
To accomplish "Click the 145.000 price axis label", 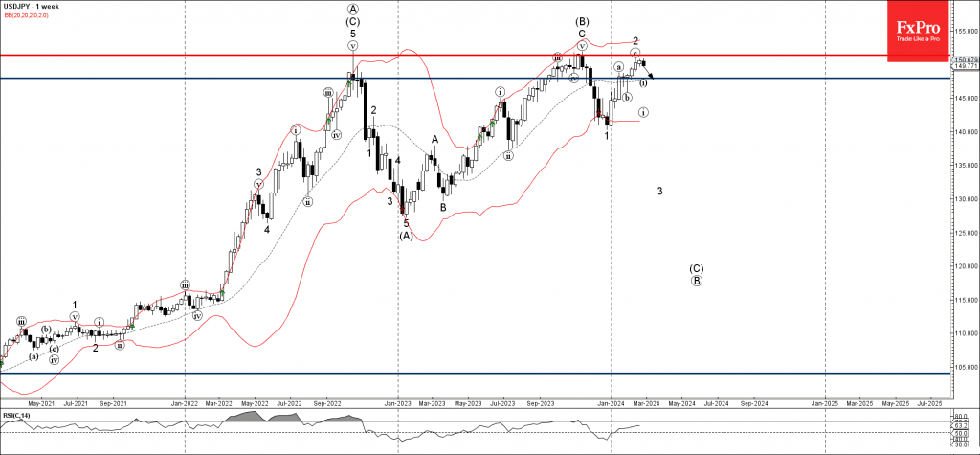I will click(965, 99).
